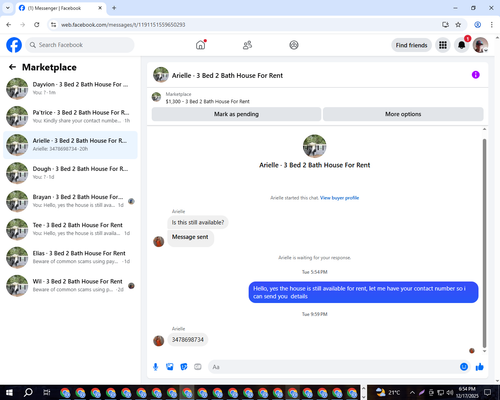The image size is (500, 400).
Task: Send a thumbs up like
Action: click(480, 367)
